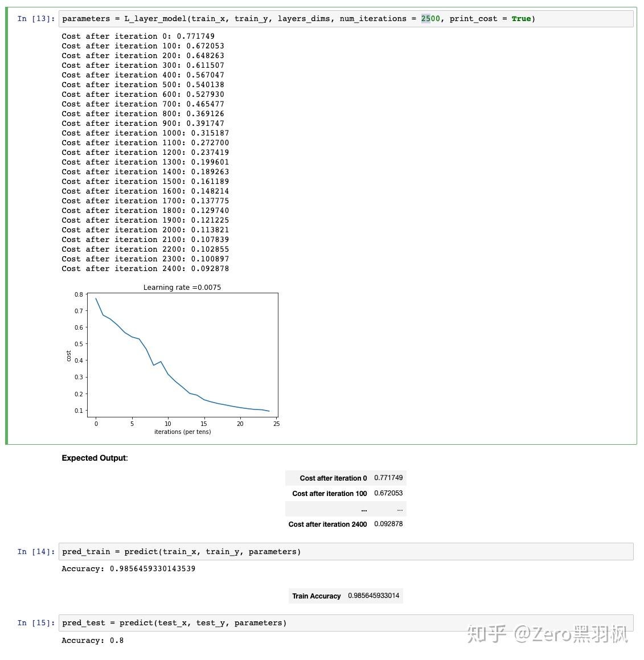
Task: Click the In [15] predict test cell
Action: point(346,622)
